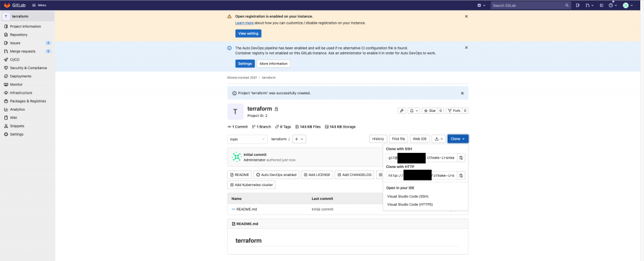Click the Deployments sidebar icon
Screen dimensions: 644x261
(x=6, y=76)
